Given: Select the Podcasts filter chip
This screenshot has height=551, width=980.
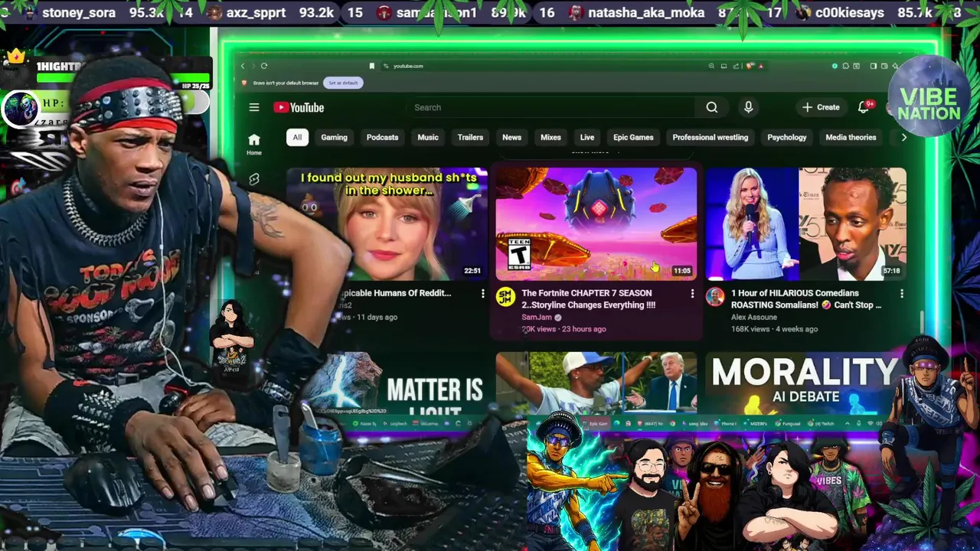Looking at the screenshot, I should [x=382, y=137].
